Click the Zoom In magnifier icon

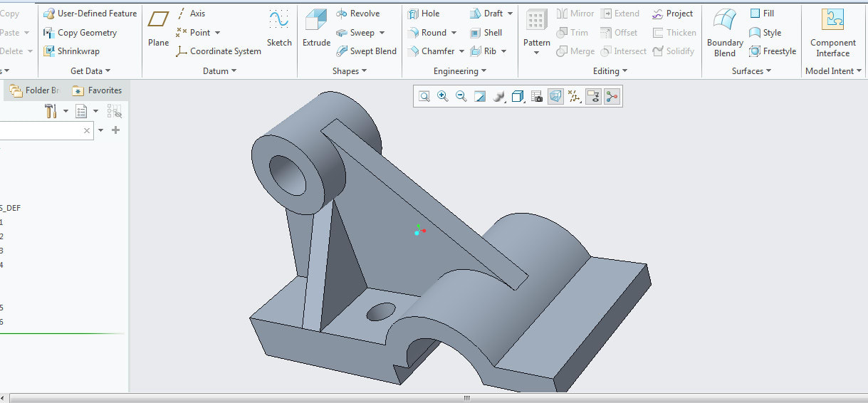click(443, 97)
